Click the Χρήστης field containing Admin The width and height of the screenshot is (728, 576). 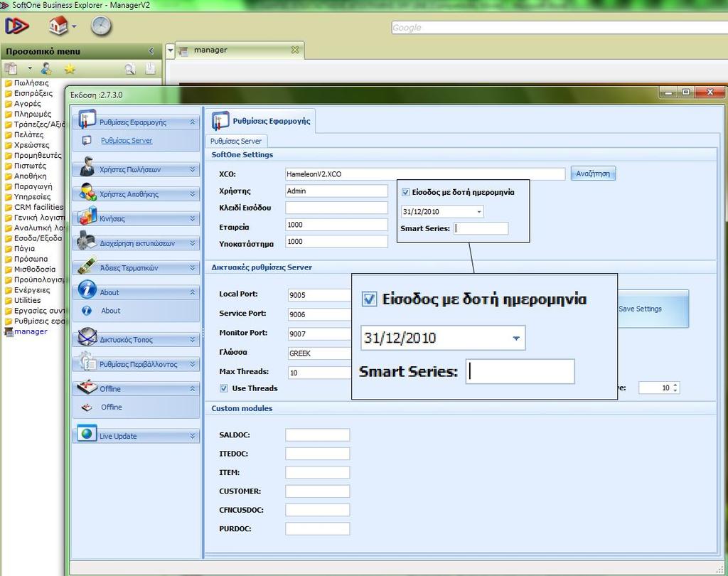coord(336,191)
